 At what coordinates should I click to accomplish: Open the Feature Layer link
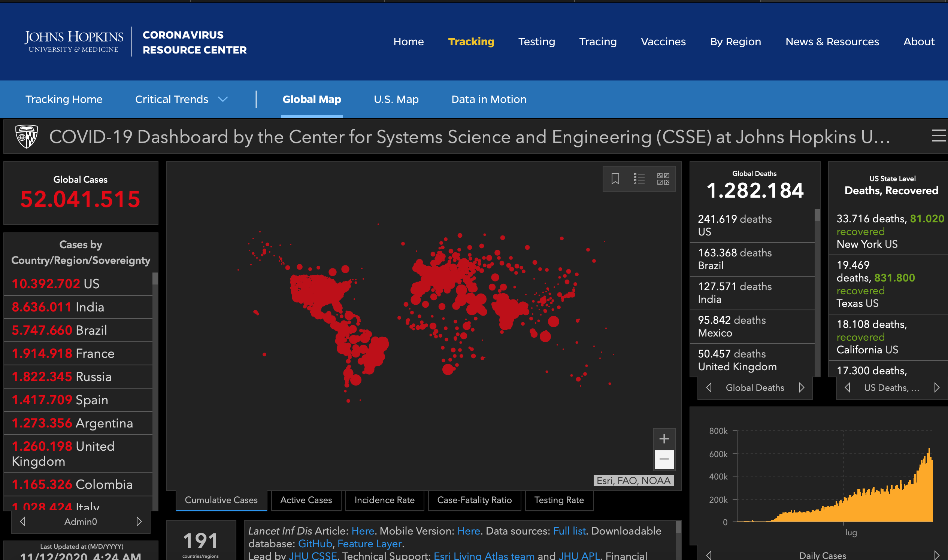click(369, 544)
